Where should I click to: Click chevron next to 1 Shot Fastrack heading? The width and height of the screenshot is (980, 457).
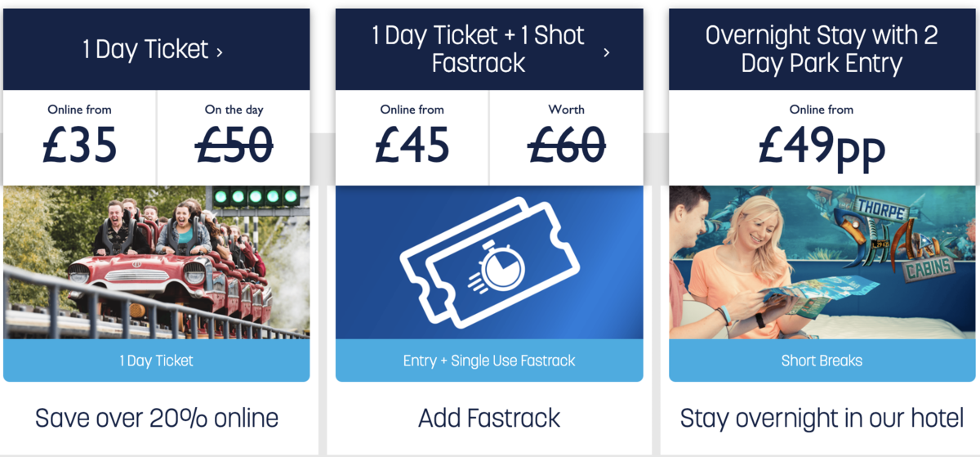pyautogui.click(x=606, y=53)
